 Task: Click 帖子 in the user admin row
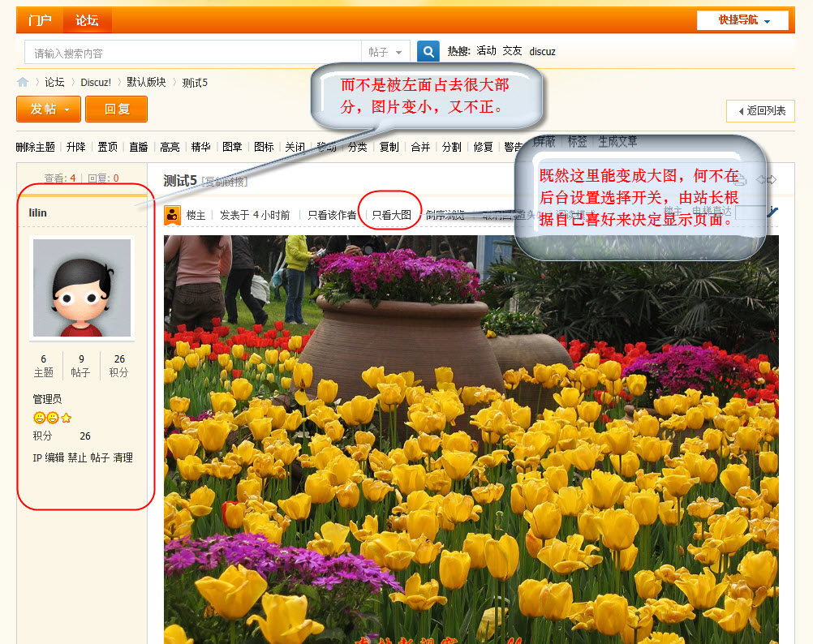pyautogui.click(x=100, y=458)
